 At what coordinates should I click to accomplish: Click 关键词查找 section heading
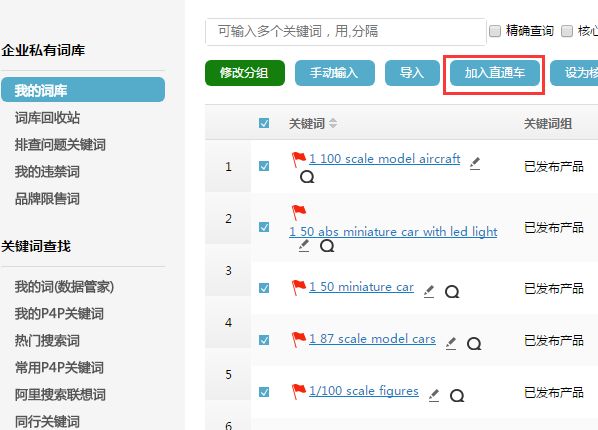tap(36, 246)
